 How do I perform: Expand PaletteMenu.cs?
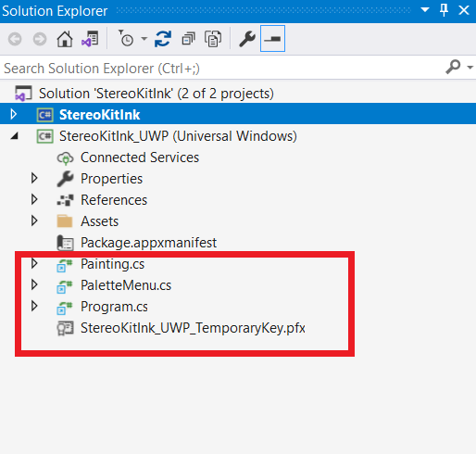pyautogui.click(x=34, y=284)
